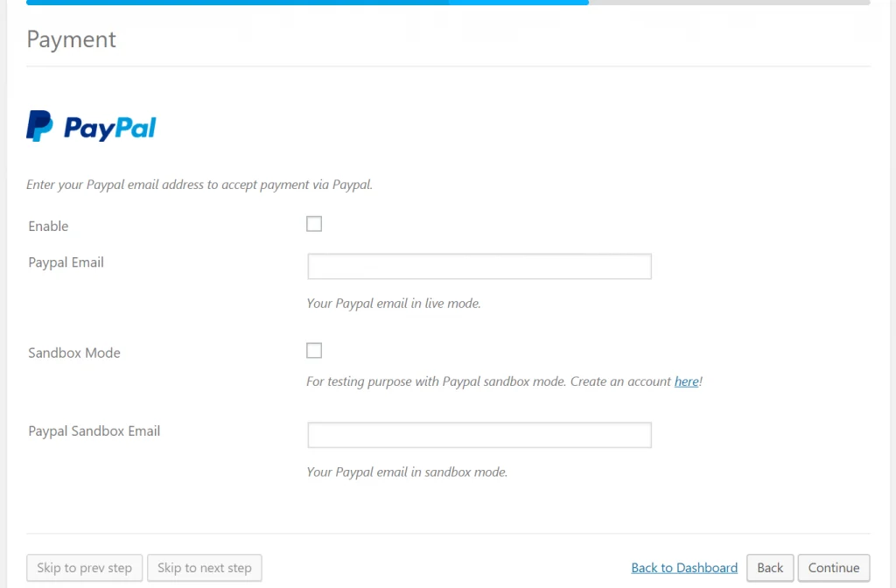The image size is (896, 588).
Task: Click the Enable label text
Action: (x=48, y=226)
